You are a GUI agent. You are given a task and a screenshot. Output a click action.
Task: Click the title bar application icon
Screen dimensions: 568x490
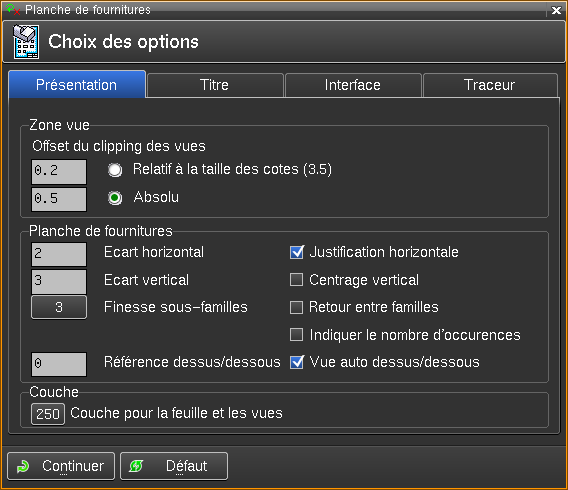pos(13,10)
